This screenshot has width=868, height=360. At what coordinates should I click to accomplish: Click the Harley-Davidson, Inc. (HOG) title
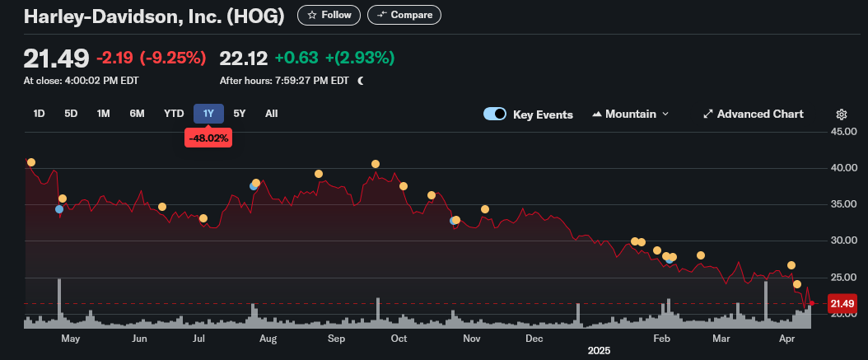click(x=154, y=16)
